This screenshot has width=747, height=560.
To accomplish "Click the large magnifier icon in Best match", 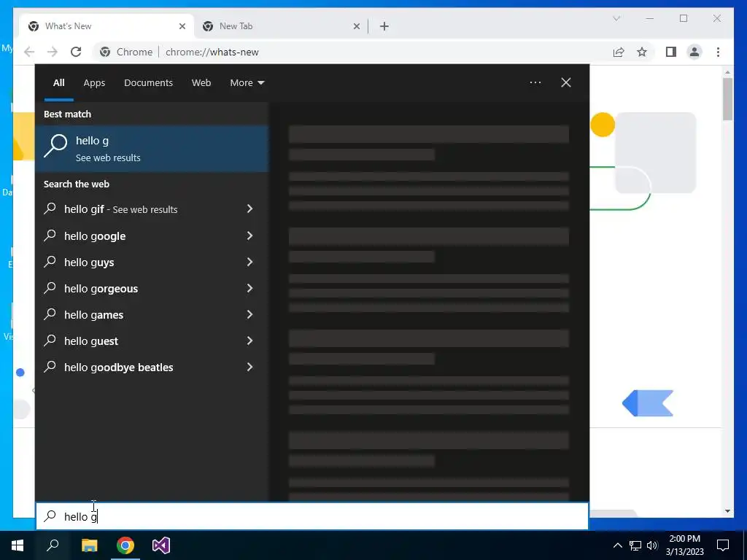I will [55, 145].
